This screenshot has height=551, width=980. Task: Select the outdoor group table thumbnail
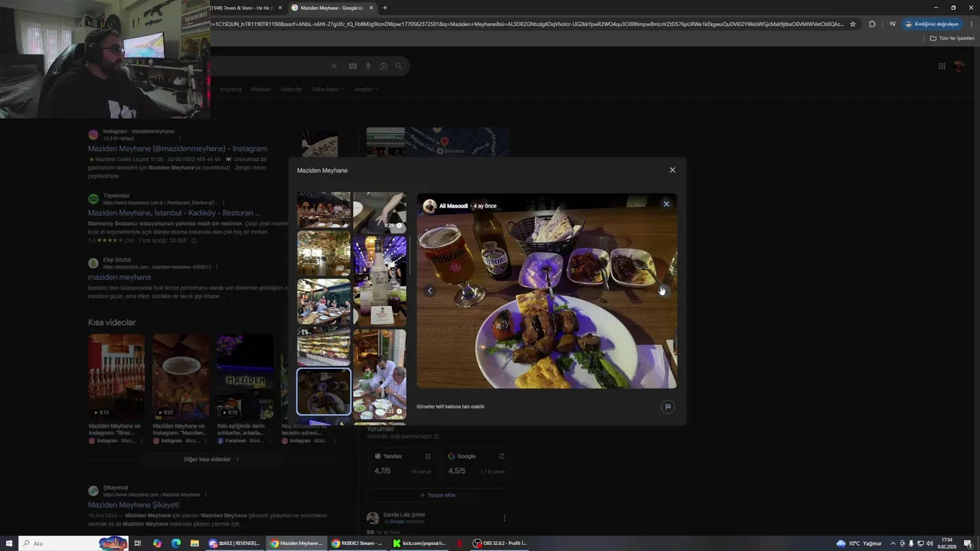[324, 302]
